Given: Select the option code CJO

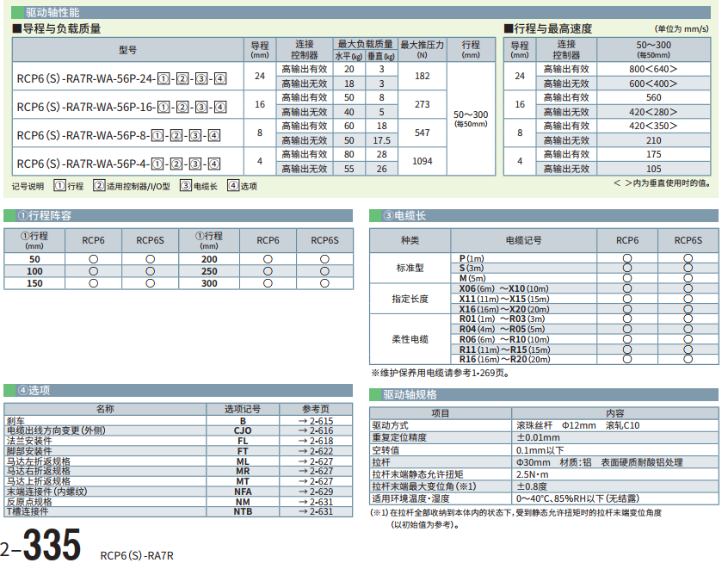Looking at the screenshot, I should pos(243,430).
